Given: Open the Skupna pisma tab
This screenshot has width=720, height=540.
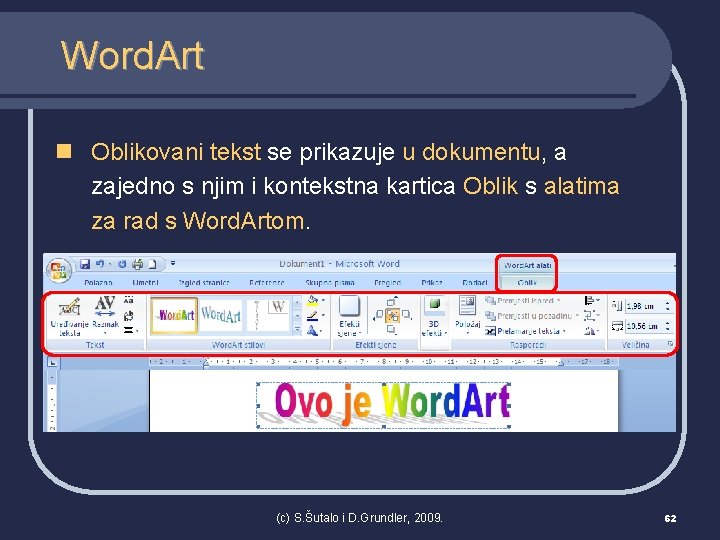Looking at the screenshot, I should pyautogui.click(x=330, y=282).
